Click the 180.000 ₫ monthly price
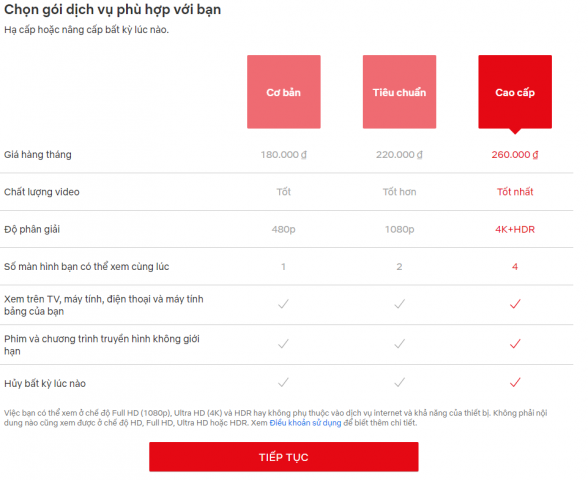The width and height of the screenshot is (588, 480). coord(284,154)
